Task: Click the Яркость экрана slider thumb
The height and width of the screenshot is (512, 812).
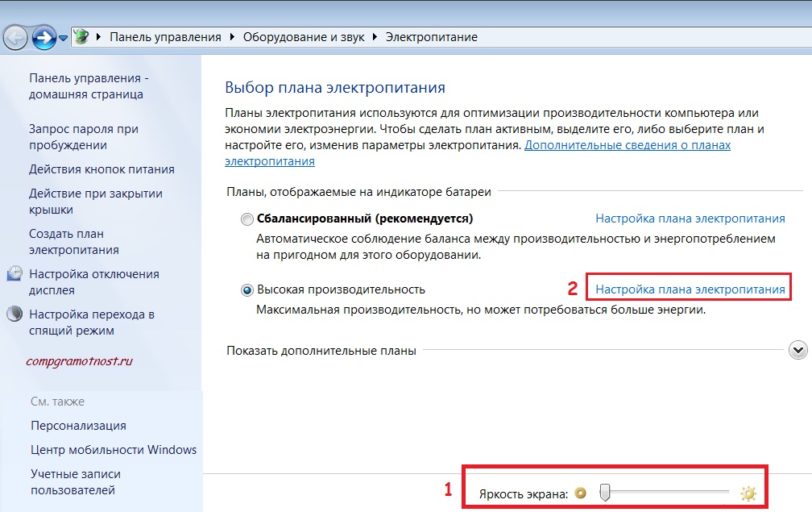Action: 604,493
